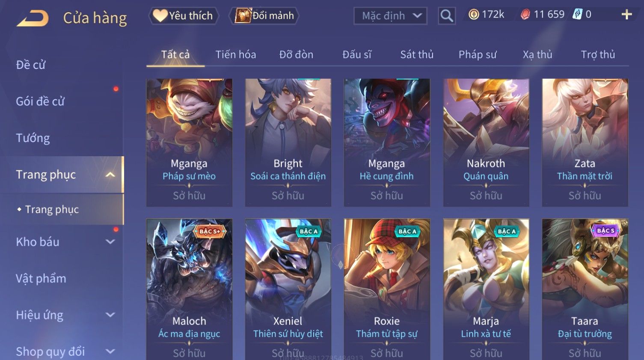
Task: Click the blue voucher icon showing 0
Action: coord(577,15)
